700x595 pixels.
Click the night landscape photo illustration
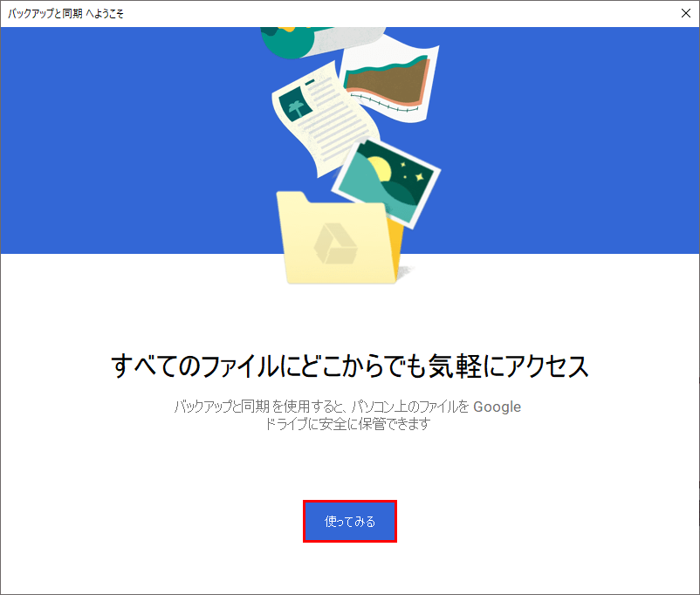(x=386, y=184)
